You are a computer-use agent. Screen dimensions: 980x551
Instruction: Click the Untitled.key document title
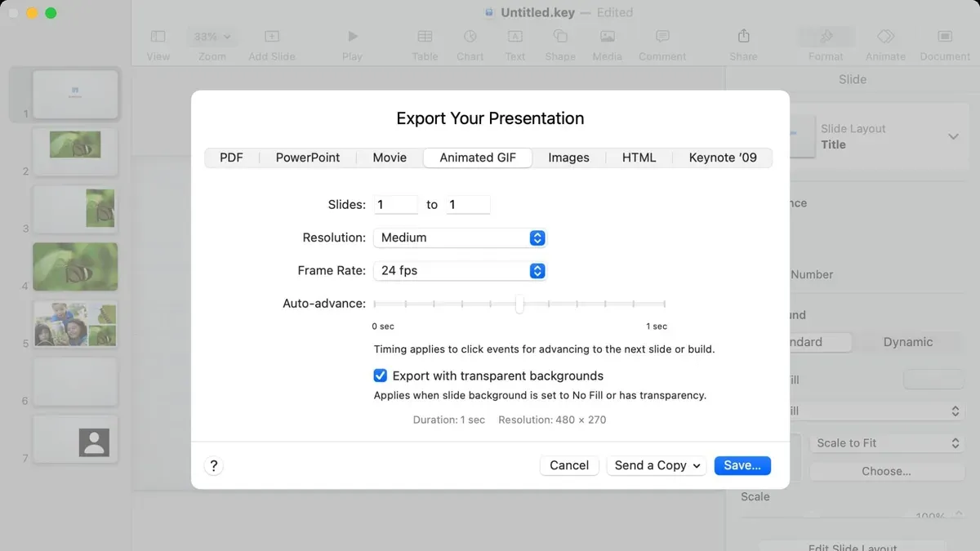tap(537, 12)
